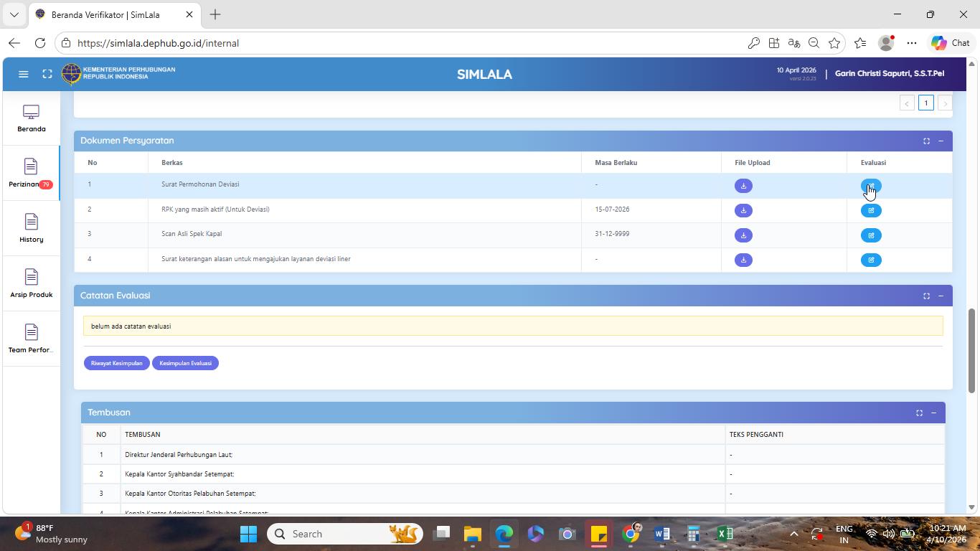980x551 pixels.
Task: Open a new browser tab
Action: (215, 14)
